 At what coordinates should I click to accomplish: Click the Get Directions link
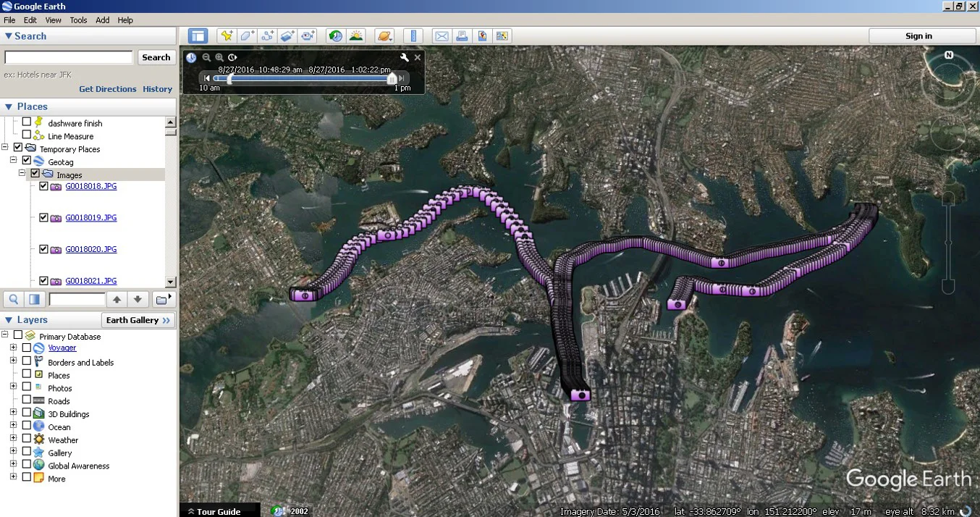point(108,89)
